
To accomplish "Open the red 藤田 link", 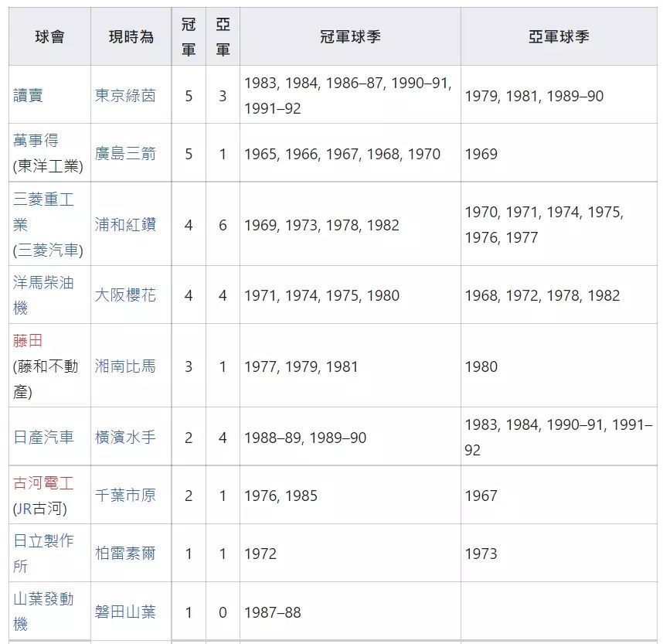I will (x=28, y=341).
